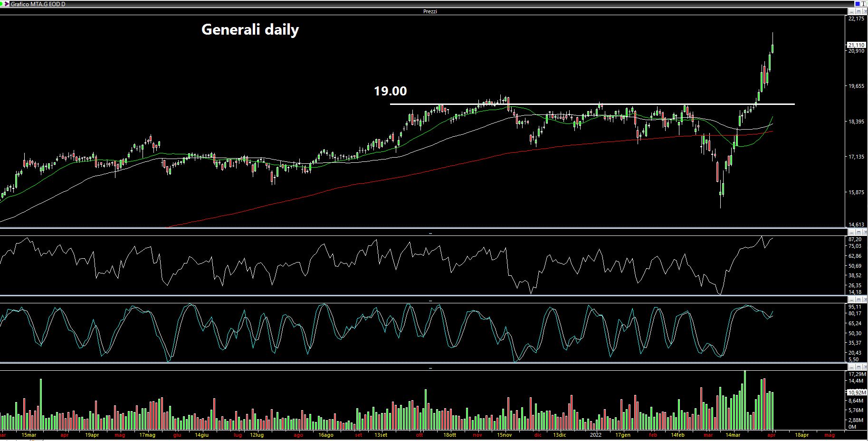
Task: Click the 65,24 stochastic axis value
Action: pyautogui.click(x=855, y=323)
